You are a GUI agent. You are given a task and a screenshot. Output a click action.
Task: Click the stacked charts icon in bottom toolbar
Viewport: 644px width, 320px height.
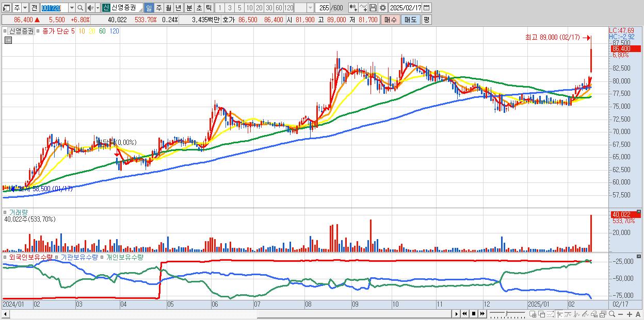point(603,314)
